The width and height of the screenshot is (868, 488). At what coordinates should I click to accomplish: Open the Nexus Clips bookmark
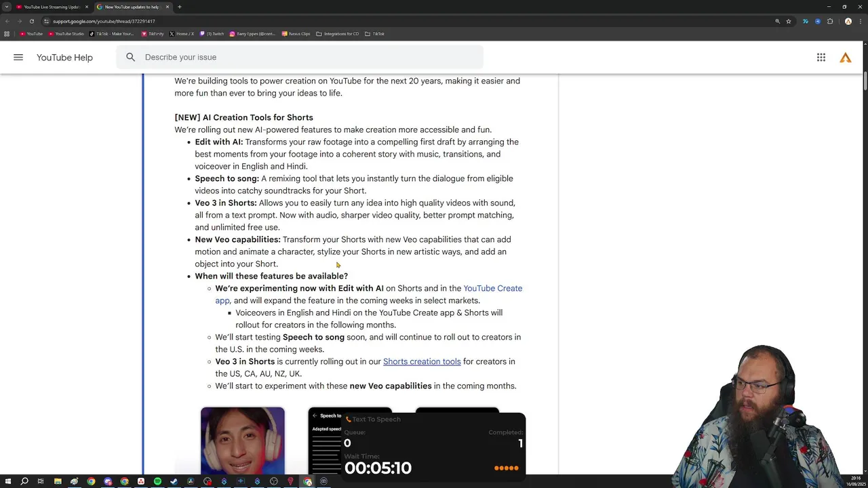tap(296, 34)
